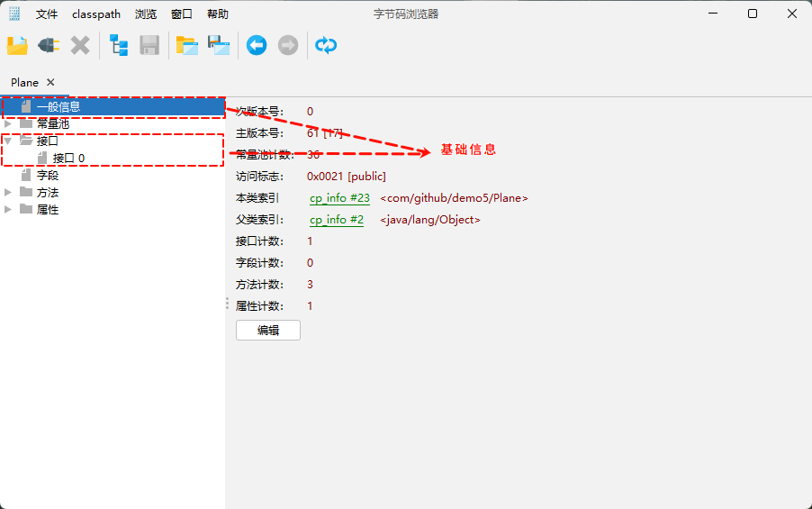Collapse the 接口 tree node
Image resolution: width=812 pixels, height=509 pixels.
(8, 141)
